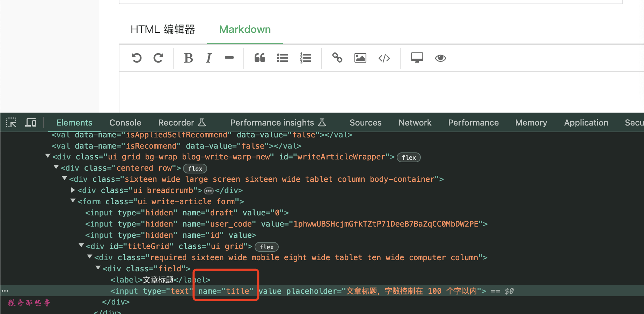Insert an image using the picture icon
644x314 pixels.
coord(360,58)
